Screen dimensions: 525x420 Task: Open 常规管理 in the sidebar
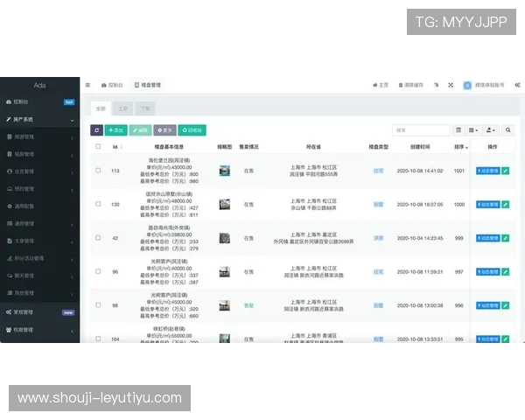pos(40,312)
